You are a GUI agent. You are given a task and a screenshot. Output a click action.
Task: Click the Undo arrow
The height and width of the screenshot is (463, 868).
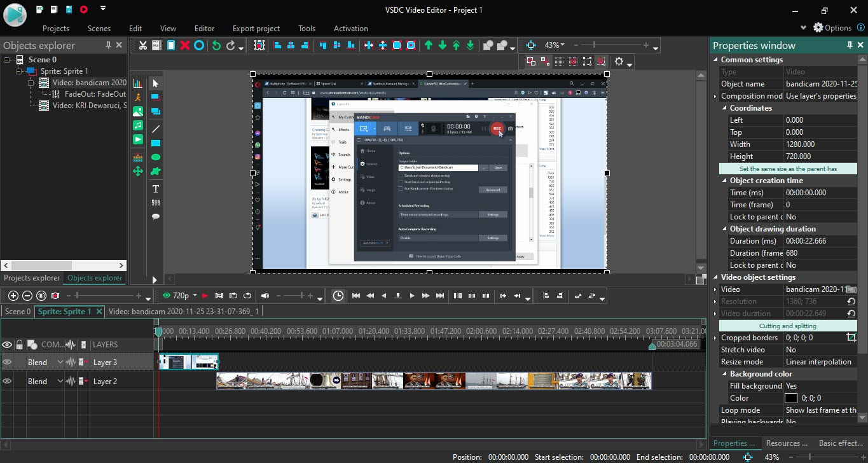pyautogui.click(x=216, y=45)
